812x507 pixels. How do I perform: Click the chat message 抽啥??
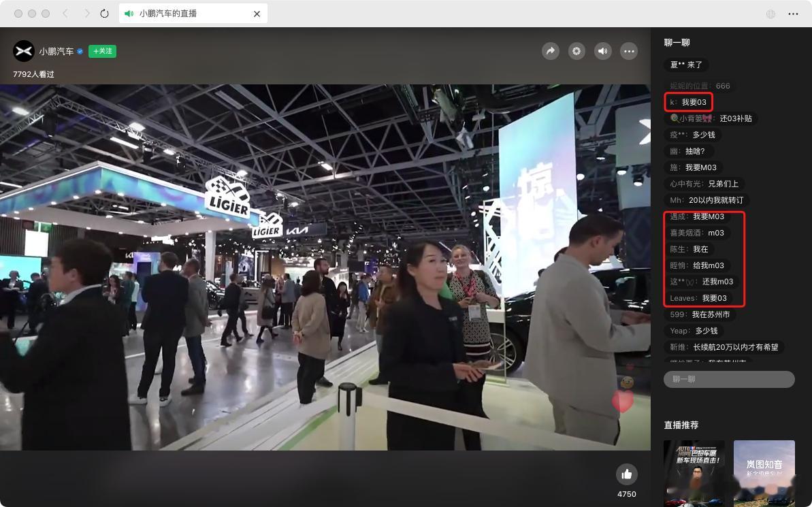[x=687, y=151]
